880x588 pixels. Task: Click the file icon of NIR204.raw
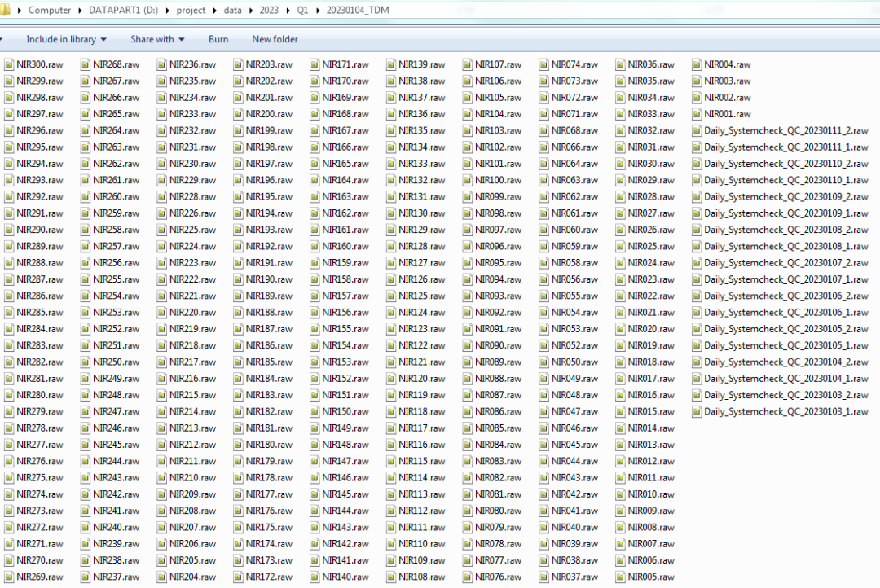coord(161,577)
